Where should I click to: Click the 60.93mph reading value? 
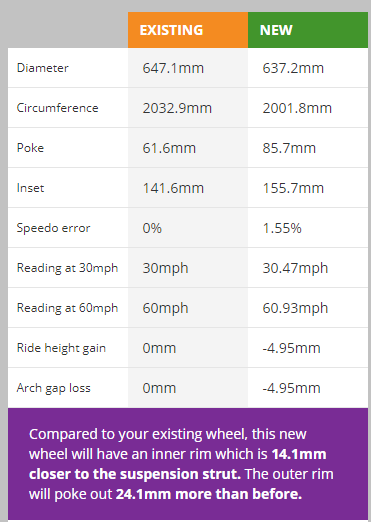click(295, 309)
